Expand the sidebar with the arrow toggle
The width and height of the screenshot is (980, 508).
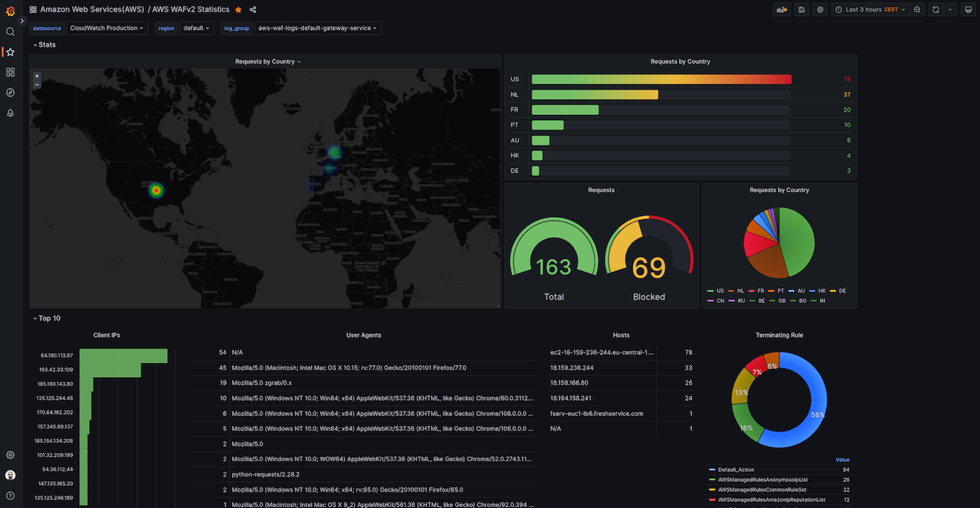[22, 21]
